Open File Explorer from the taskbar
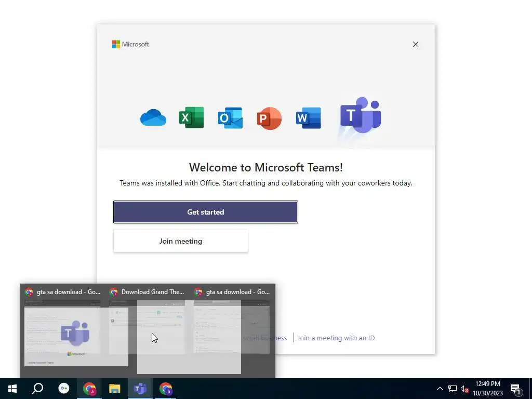The height and width of the screenshot is (399, 532). coord(115,389)
